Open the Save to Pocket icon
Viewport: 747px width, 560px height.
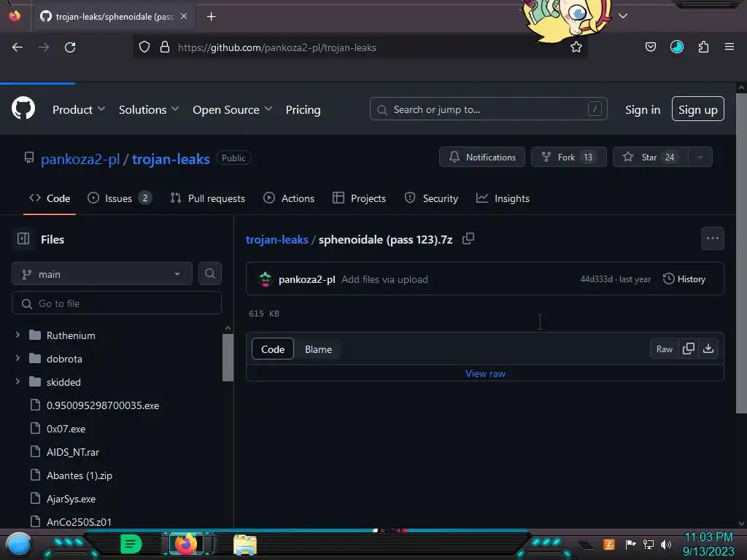650,47
